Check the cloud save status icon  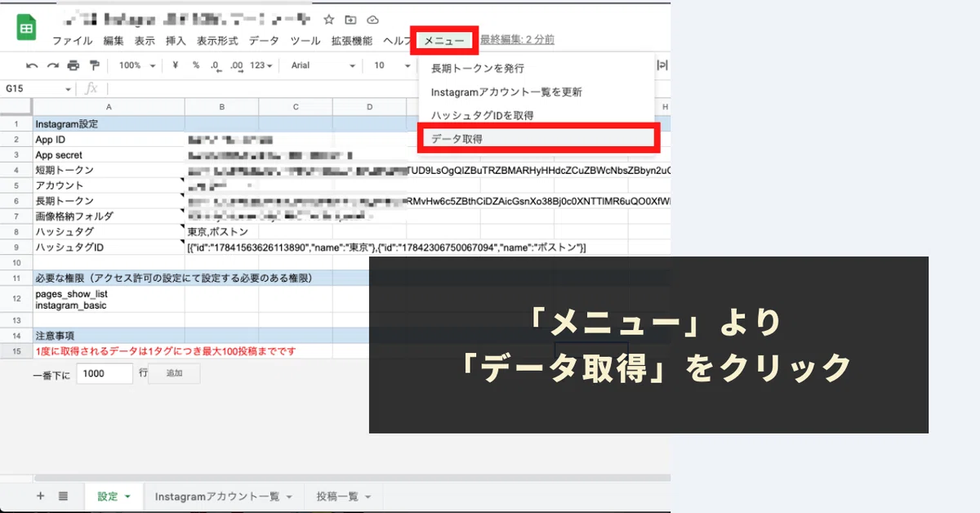click(373, 20)
